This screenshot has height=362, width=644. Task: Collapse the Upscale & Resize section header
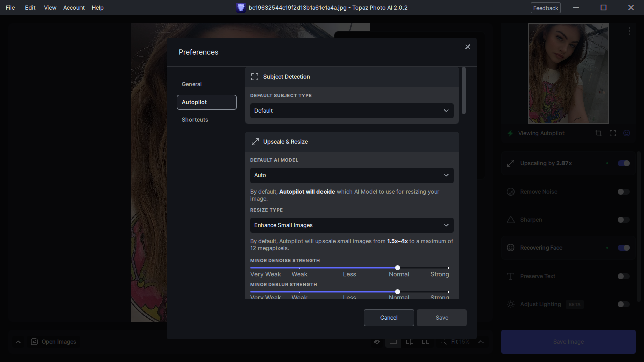click(x=352, y=142)
